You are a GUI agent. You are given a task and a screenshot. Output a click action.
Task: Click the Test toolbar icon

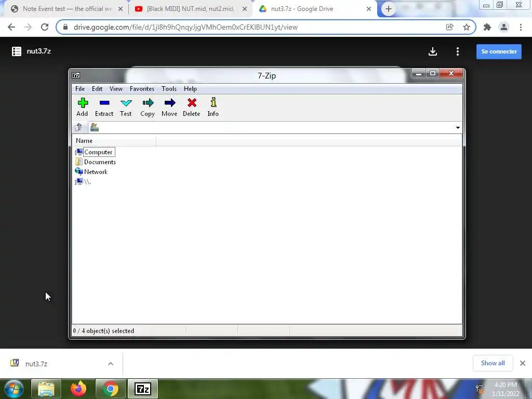coord(126,107)
